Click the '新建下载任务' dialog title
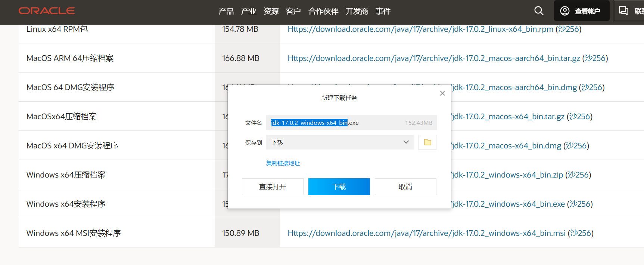The image size is (644, 265). 339,98
